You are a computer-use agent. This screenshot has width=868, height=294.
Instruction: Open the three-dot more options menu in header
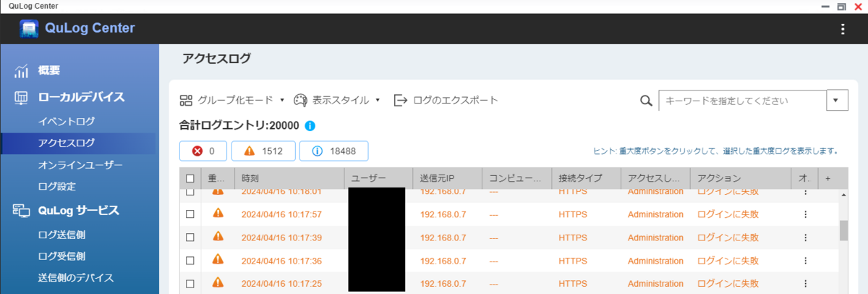(842, 29)
